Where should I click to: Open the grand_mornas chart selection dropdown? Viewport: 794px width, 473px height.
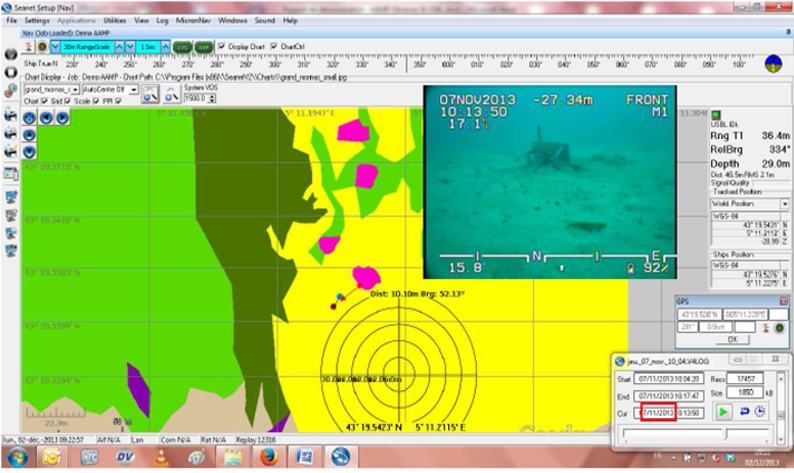[75, 90]
